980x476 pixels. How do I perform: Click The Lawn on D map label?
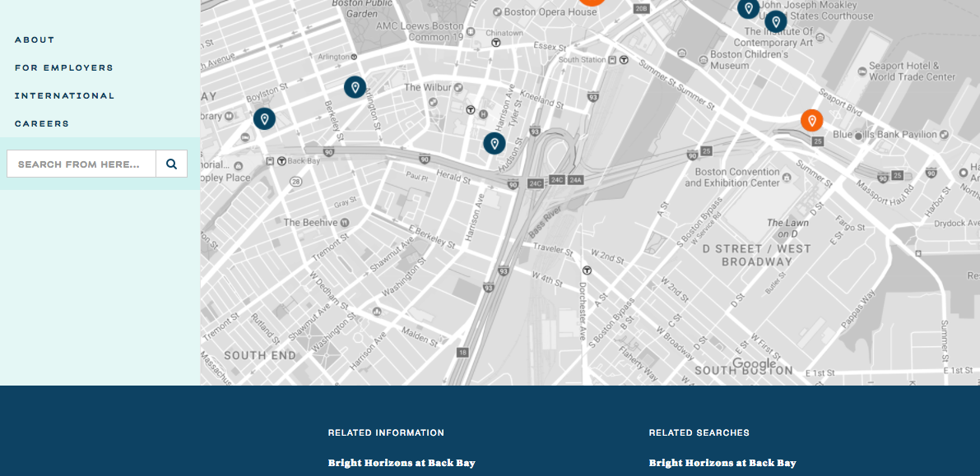pyautogui.click(x=787, y=228)
